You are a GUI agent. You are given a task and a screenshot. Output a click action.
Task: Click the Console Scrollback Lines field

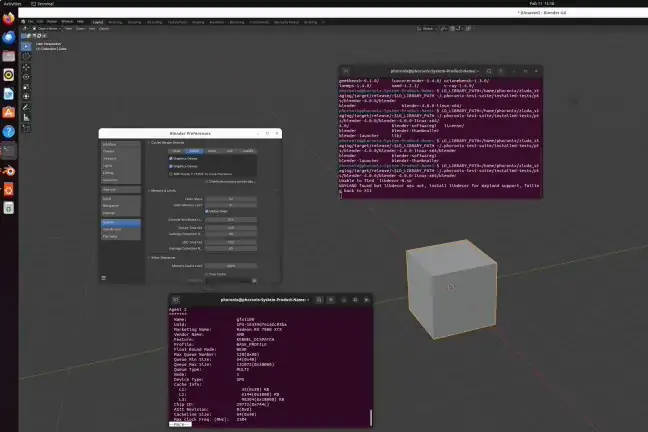[x=231, y=220]
